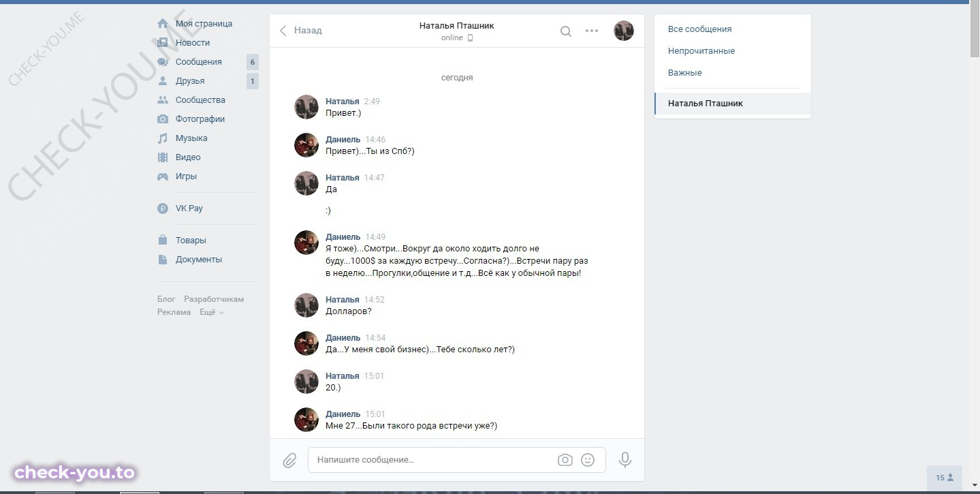
Task: Click the VK Pay ruble icon
Action: pyautogui.click(x=163, y=209)
